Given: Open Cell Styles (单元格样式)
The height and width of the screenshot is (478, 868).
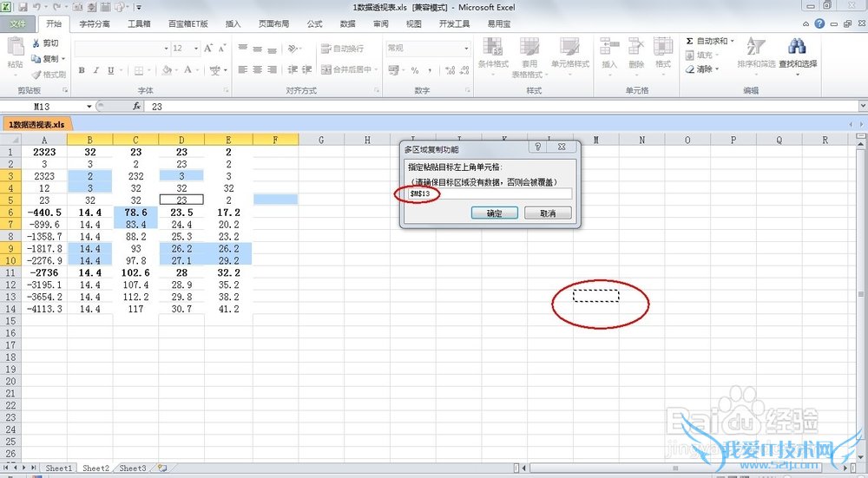Looking at the screenshot, I should pyautogui.click(x=570, y=54).
